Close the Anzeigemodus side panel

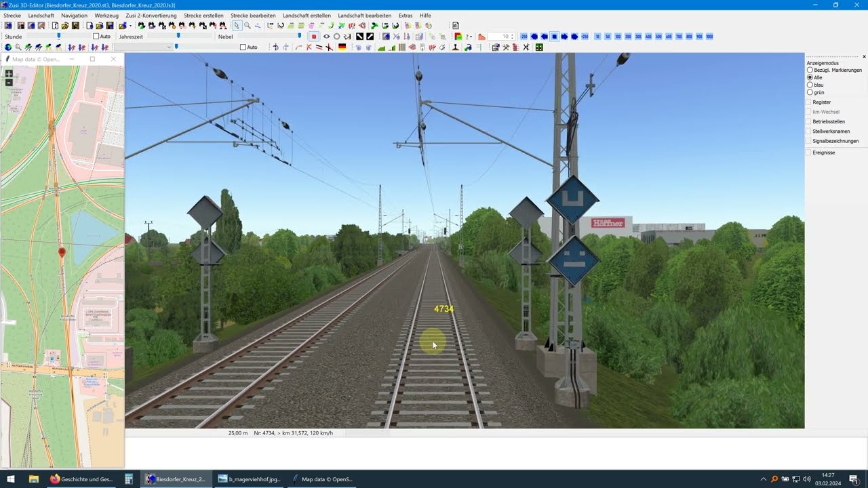click(864, 56)
